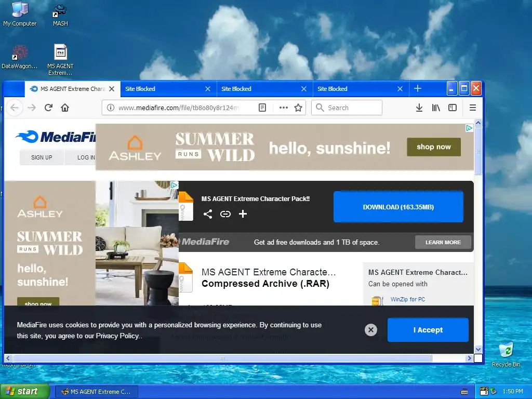
Task: Click the 1:50 PM taskbar clock
Action: pos(513,392)
